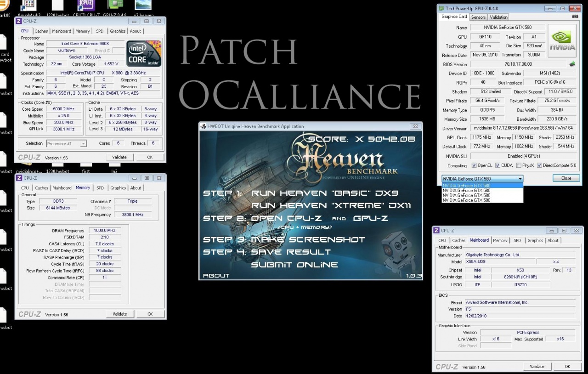Click the NVIDIA logo in GPU-Z
588x374 pixels.
click(x=562, y=41)
